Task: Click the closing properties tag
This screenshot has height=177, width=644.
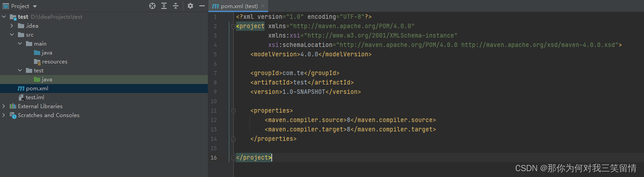Action: [274, 139]
